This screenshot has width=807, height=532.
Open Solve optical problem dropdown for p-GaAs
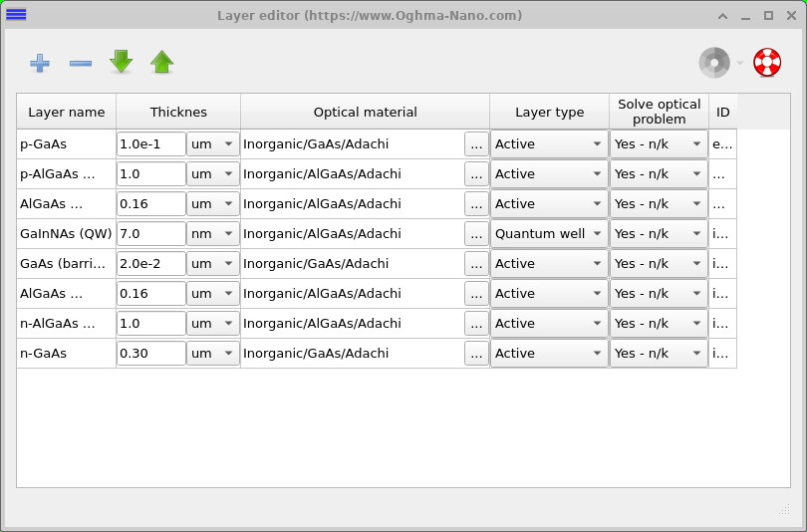click(659, 144)
